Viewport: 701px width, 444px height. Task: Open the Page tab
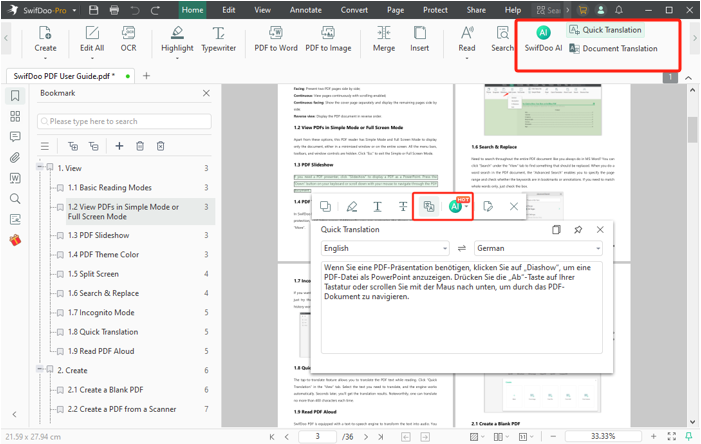(395, 10)
